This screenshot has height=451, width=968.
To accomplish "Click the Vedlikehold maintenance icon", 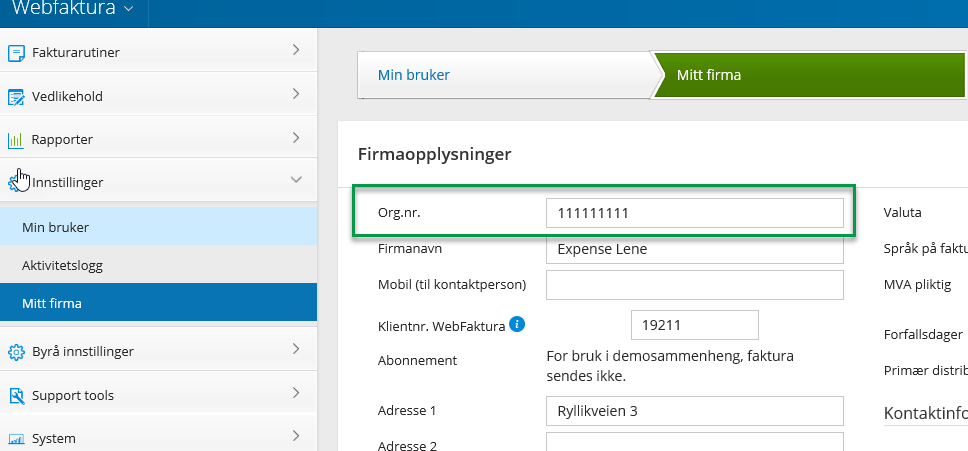I will (x=16, y=97).
